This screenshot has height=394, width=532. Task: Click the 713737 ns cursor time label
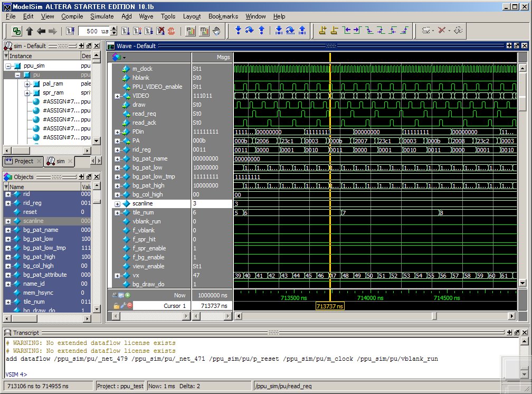330,306
